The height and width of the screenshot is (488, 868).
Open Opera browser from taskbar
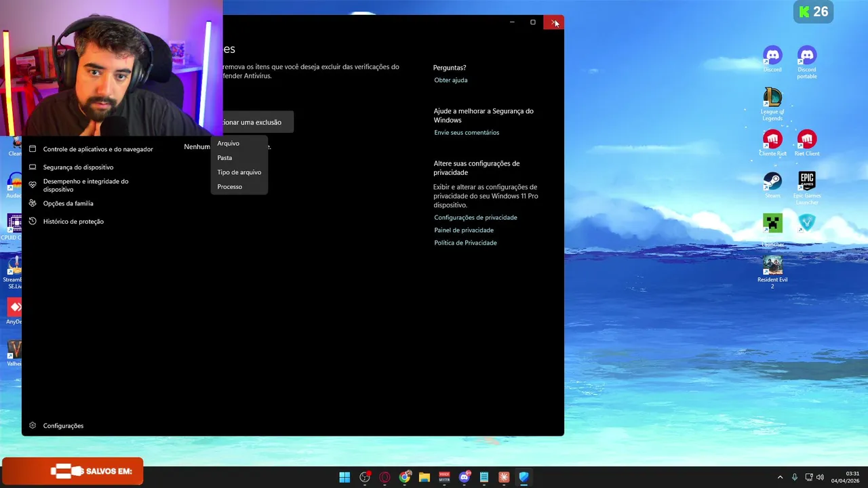[x=384, y=477]
